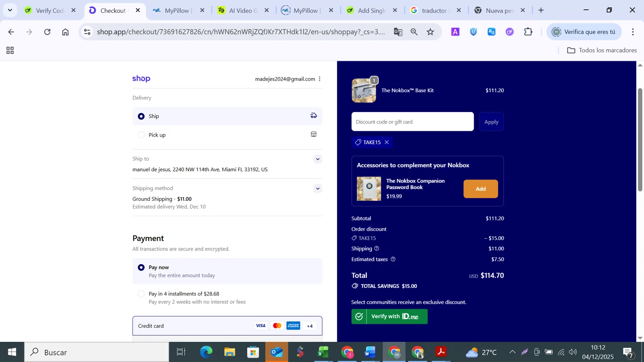Click the email madejes2024@gmail.com
The height and width of the screenshot is (362, 644).
tap(285, 79)
